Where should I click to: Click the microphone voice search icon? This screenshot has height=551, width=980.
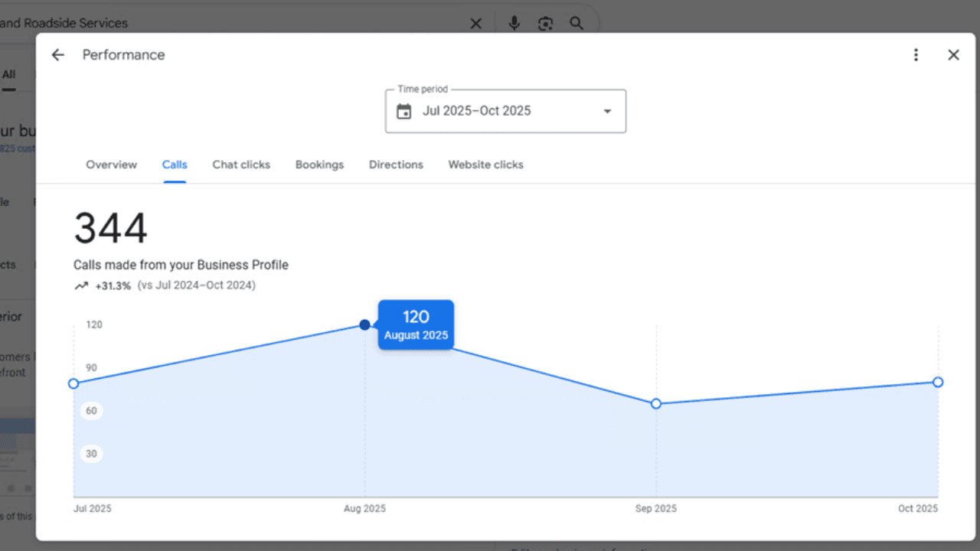[x=514, y=23]
